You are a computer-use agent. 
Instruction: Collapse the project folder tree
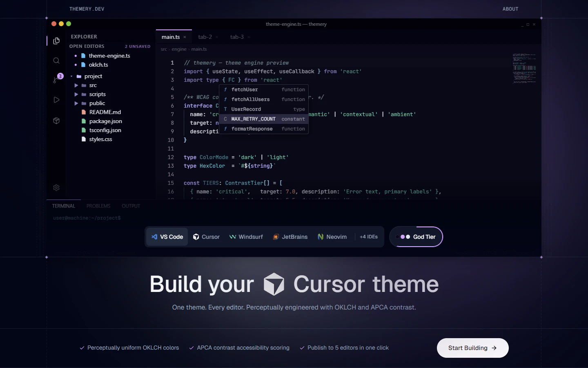tap(72, 76)
